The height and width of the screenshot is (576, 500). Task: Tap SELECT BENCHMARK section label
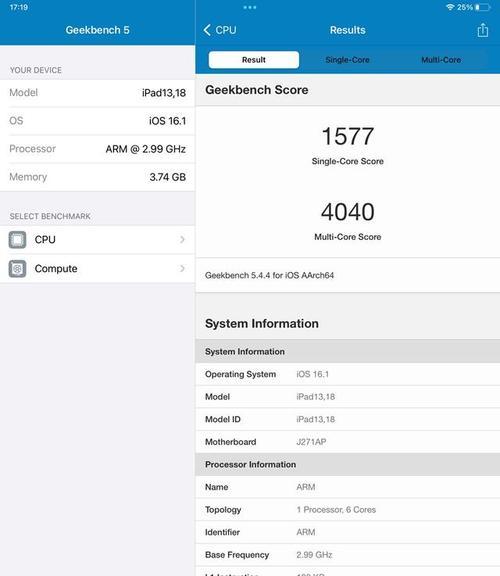coord(50,216)
